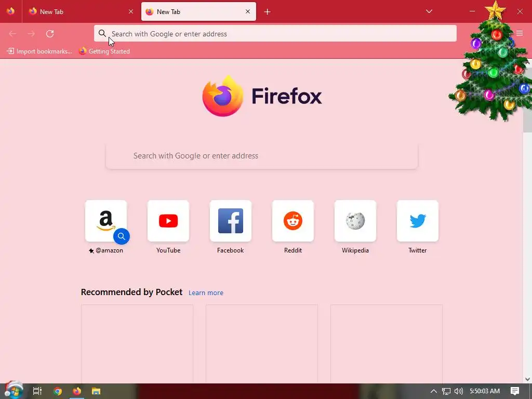The width and height of the screenshot is (532, 399).
Task: Open the Reddit shortcut tile
Action: coord(293,221)
